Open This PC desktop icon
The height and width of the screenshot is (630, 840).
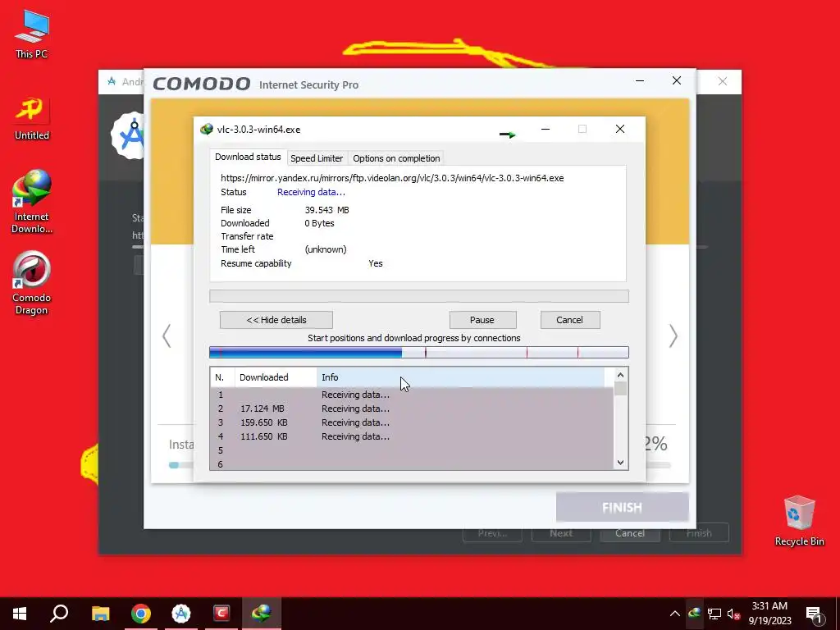pos(32,34)
